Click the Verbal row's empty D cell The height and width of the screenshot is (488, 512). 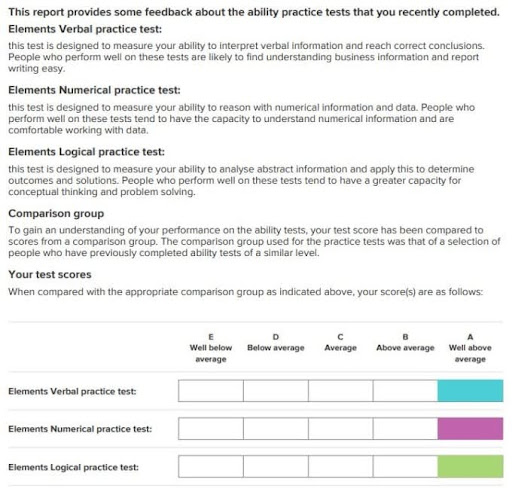(276, 390)
